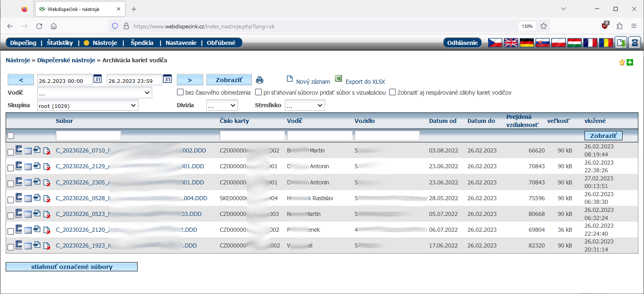The height and width of the screenshot is (294, 644).
Task: Open the Štatistiky menu
Action: 60,43
